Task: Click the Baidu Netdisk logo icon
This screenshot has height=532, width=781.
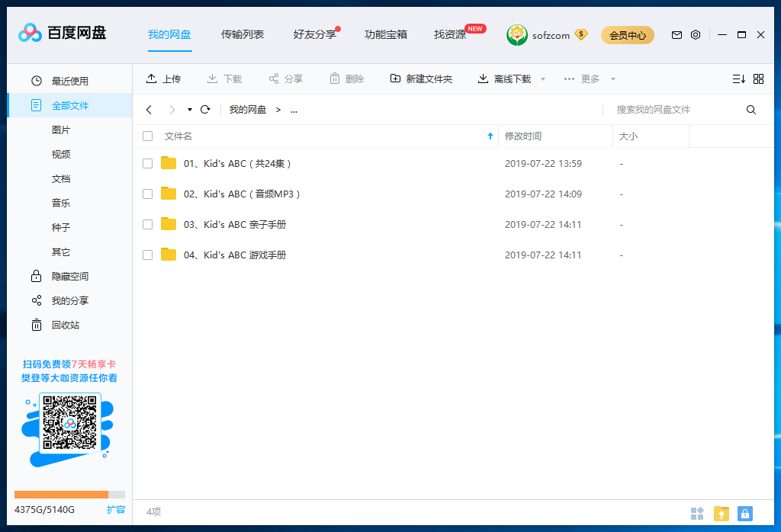Action: [30, 34]
